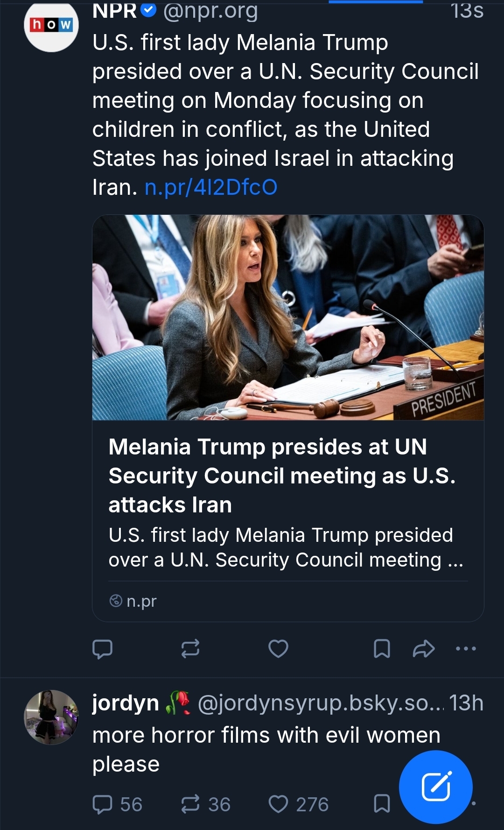This screenshot has height=830, width=504.
Task: Share the NPR post
Action: (424, 648)
